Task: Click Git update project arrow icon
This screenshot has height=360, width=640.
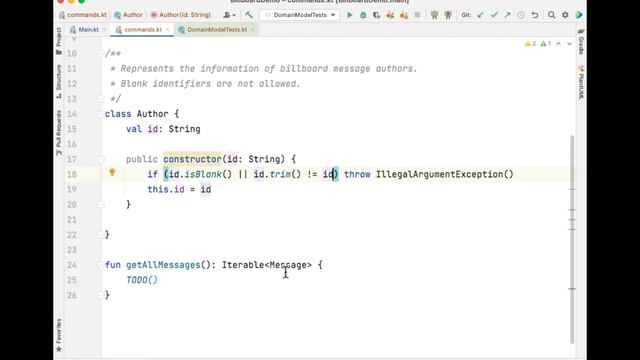Action: 480,15
